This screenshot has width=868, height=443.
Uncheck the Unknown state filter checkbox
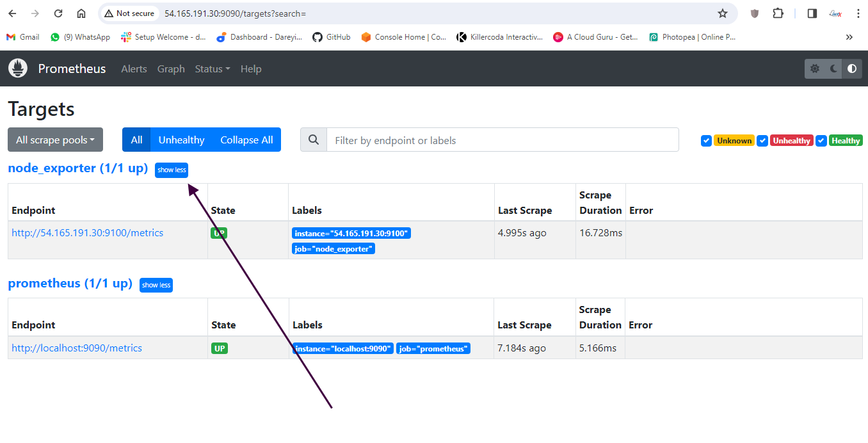[706, 141]
